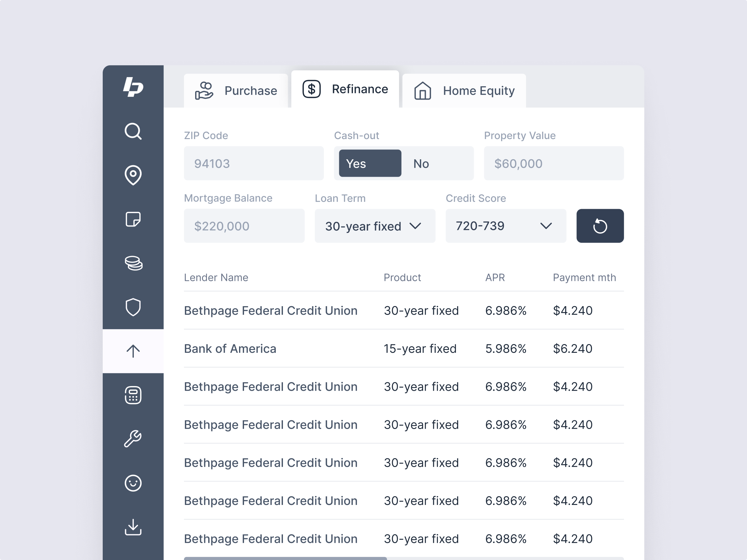Click the ZIP Code input field
This screenshot has width=747, height=560.
coord(254,163)
